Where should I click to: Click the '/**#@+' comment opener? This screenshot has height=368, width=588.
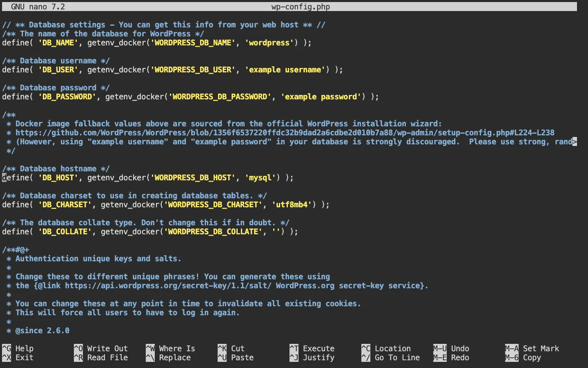tap(16, 249)
